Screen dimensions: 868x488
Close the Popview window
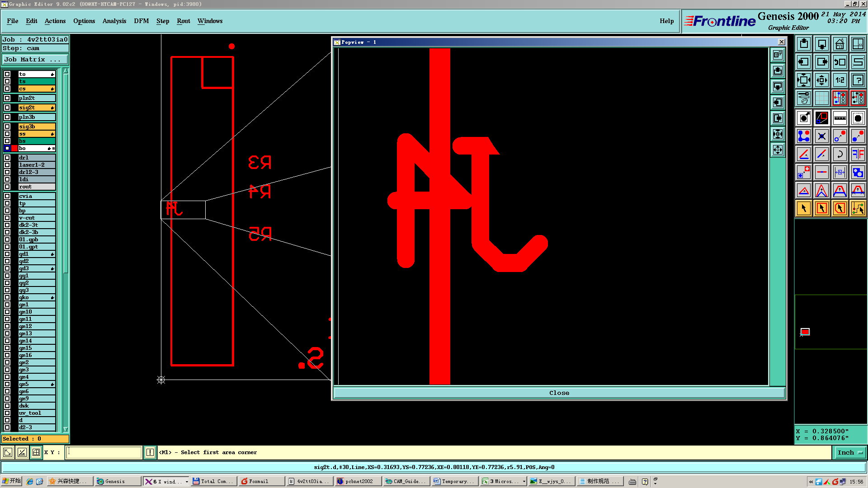tap(781, 42)
